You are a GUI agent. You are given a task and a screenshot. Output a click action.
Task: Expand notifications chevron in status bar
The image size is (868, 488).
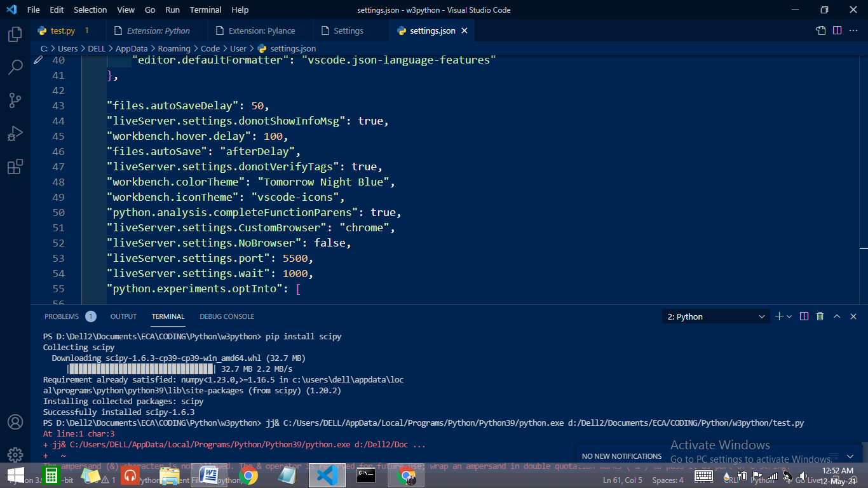pos(850,456)
